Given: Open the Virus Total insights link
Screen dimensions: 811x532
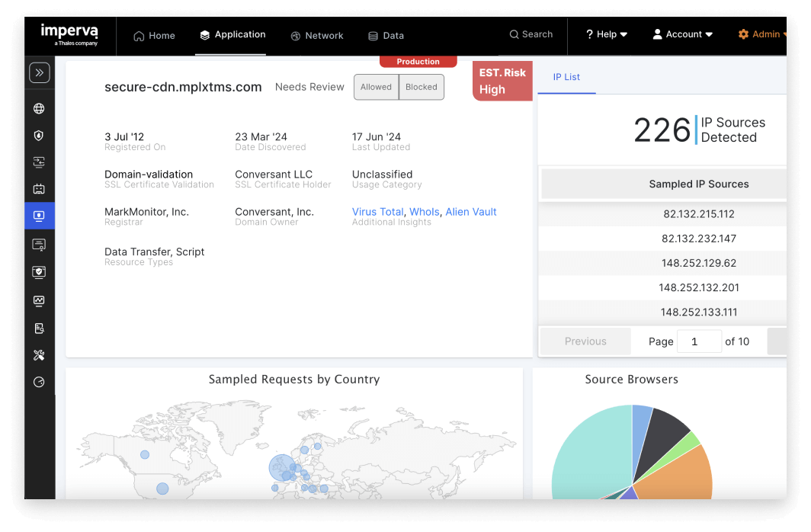Looking at the screenshot, I should pyautogui.click(x=377, y=212).
